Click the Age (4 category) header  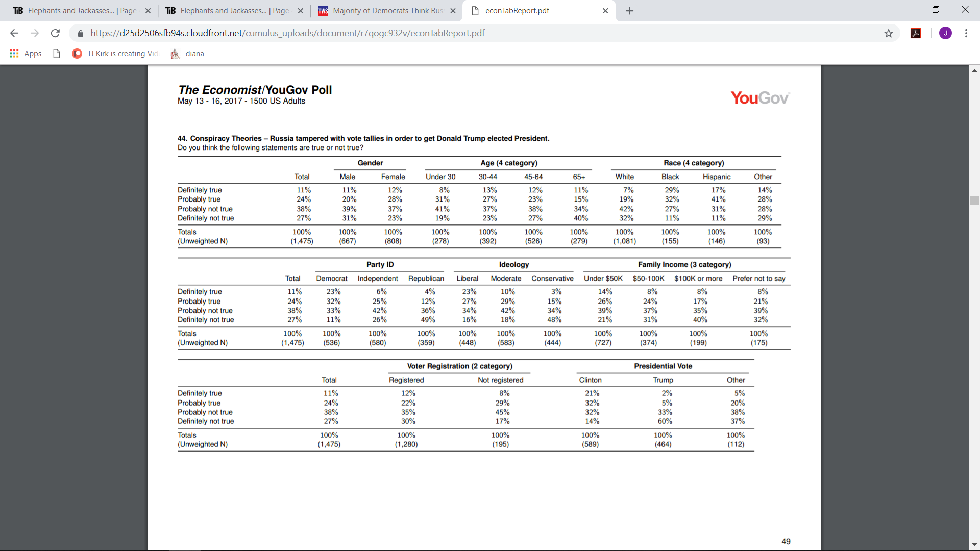point(509,163)
